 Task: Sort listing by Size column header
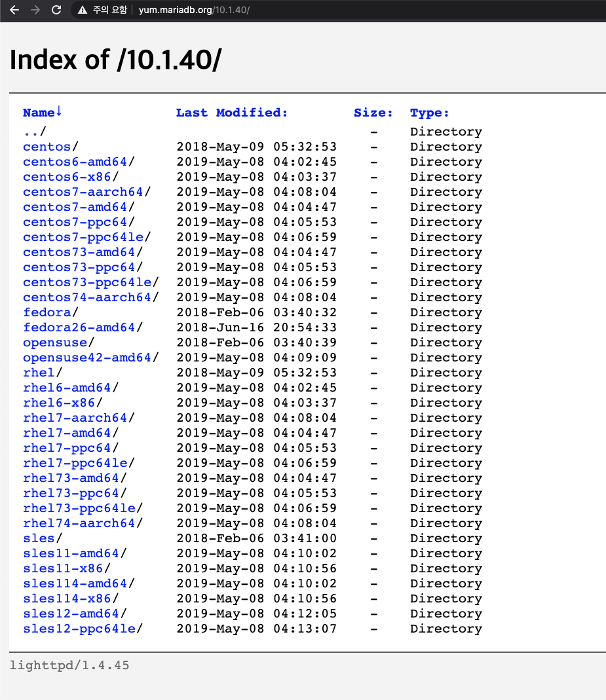click(373, 113)
